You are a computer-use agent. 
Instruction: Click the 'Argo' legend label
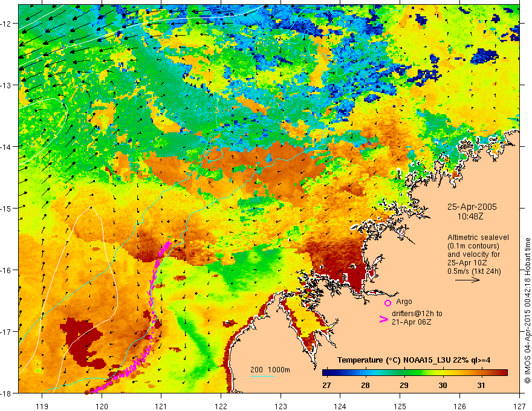pos(404,302)
